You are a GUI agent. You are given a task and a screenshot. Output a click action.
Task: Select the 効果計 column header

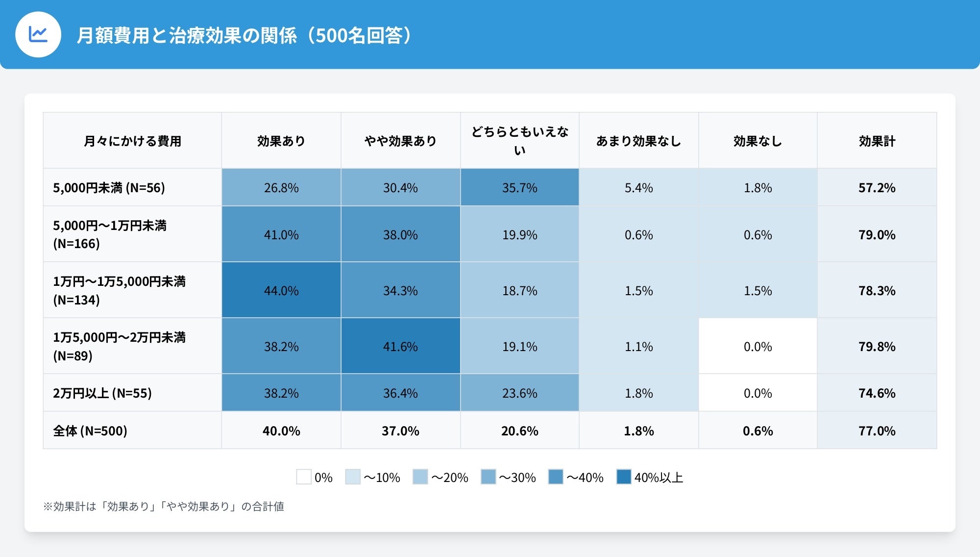pyautogui.click(x=877, y=141)
